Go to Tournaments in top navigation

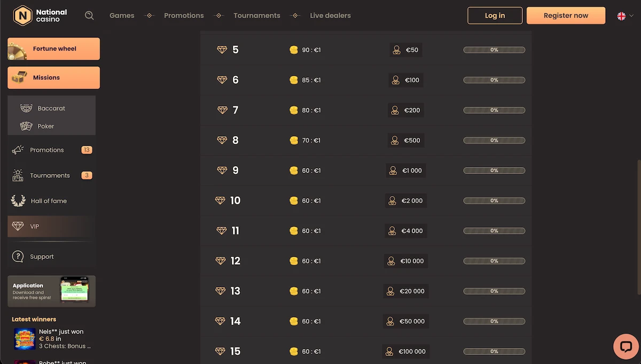256,15
